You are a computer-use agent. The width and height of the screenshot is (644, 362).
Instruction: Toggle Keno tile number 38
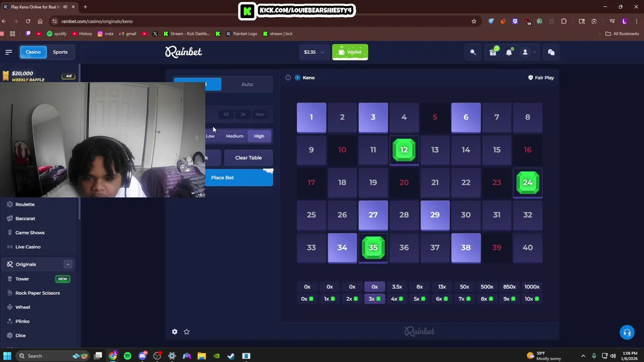point(466,248)
